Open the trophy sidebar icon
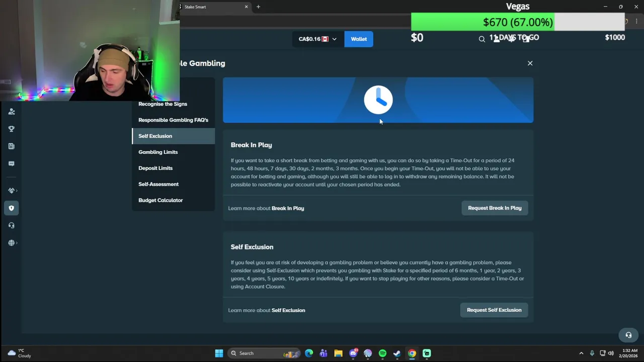Image resolution: width=644 pixels, height=362 pixels. pyautogui.click(x=12, y=129)
